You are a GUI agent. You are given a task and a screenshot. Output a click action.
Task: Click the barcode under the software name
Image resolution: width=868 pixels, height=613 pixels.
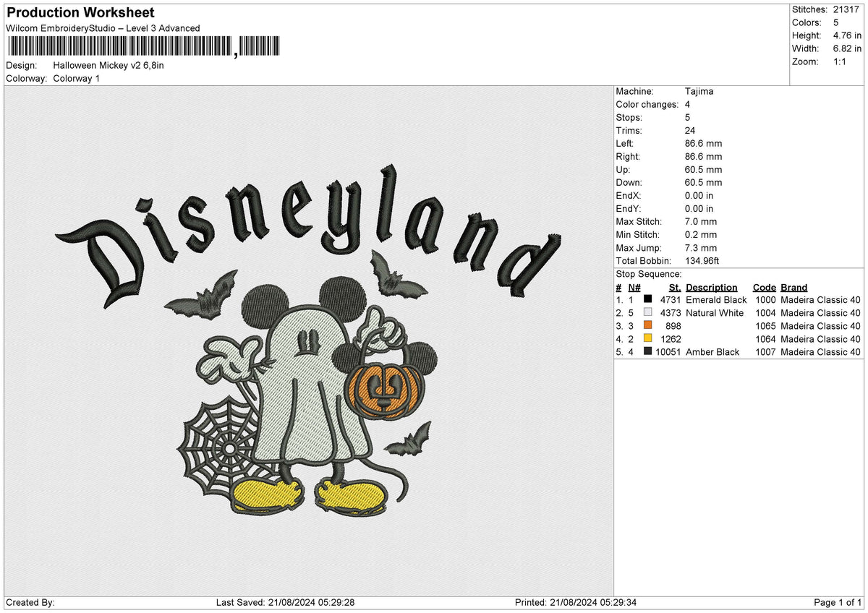click(x=142, y=48)
